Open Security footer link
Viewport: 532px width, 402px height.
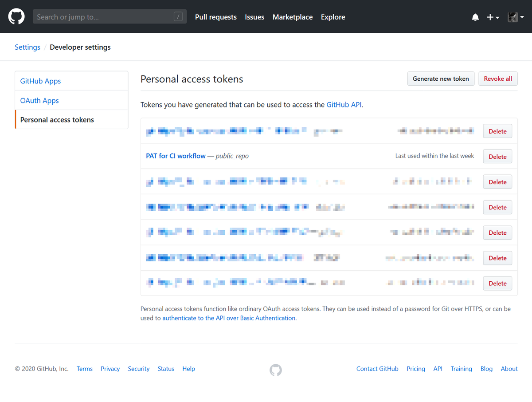[139, 369]
